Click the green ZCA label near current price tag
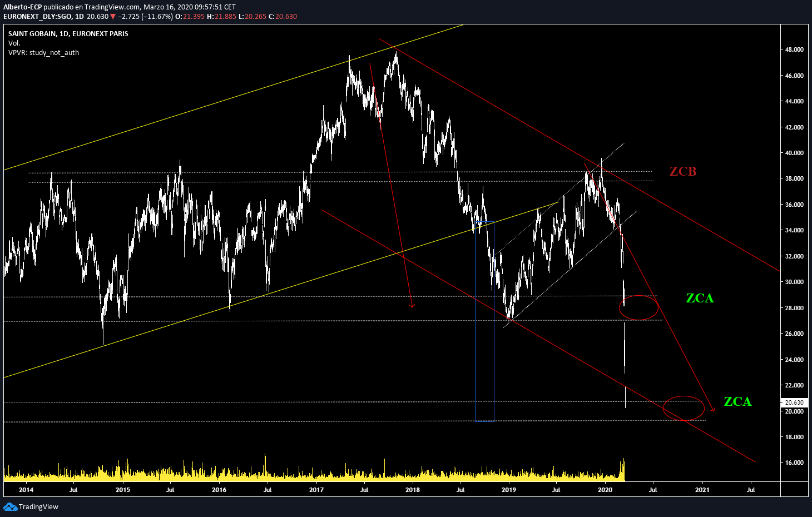Viewport: 812px width, 517px height. point(737,401)
